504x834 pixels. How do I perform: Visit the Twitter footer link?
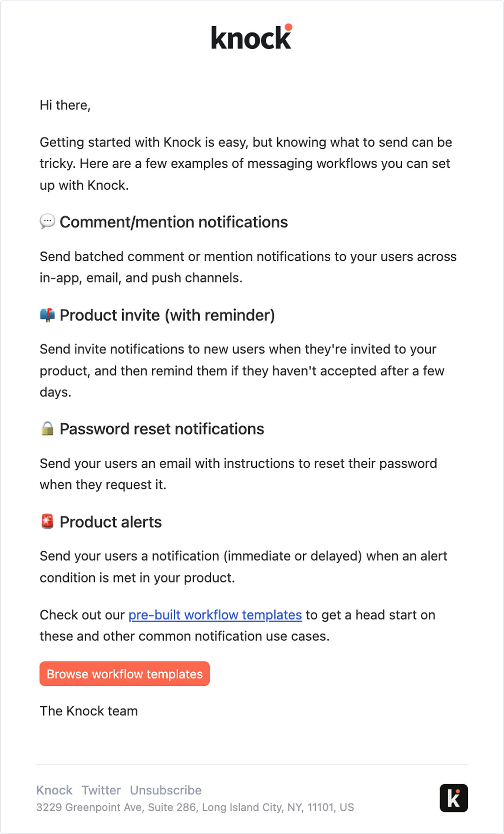101,790
